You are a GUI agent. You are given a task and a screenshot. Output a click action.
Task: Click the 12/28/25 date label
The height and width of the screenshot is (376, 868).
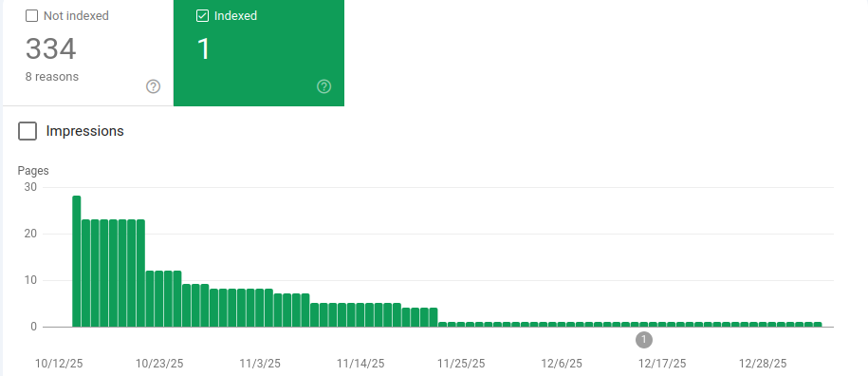coord(763,364)
